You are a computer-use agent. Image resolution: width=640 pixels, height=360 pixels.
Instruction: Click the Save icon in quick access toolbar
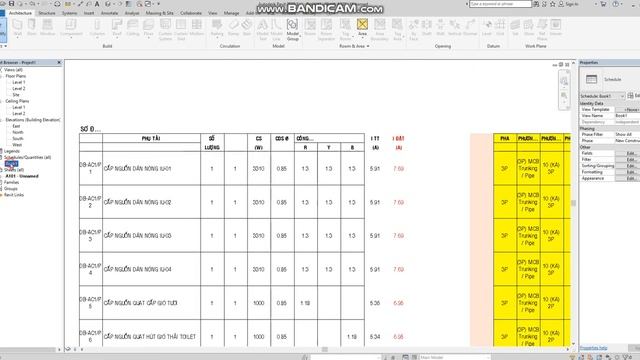tap(11, 4)
